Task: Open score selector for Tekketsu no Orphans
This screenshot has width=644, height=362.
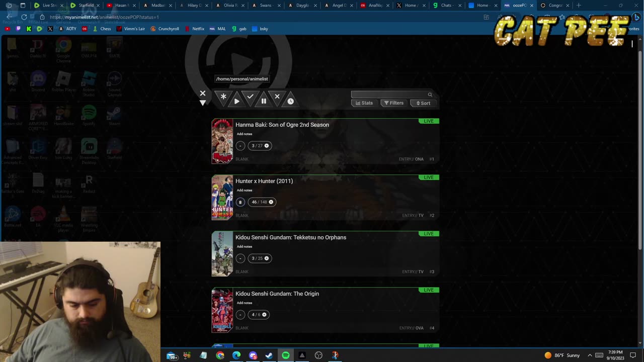Action: coord(240,258)
